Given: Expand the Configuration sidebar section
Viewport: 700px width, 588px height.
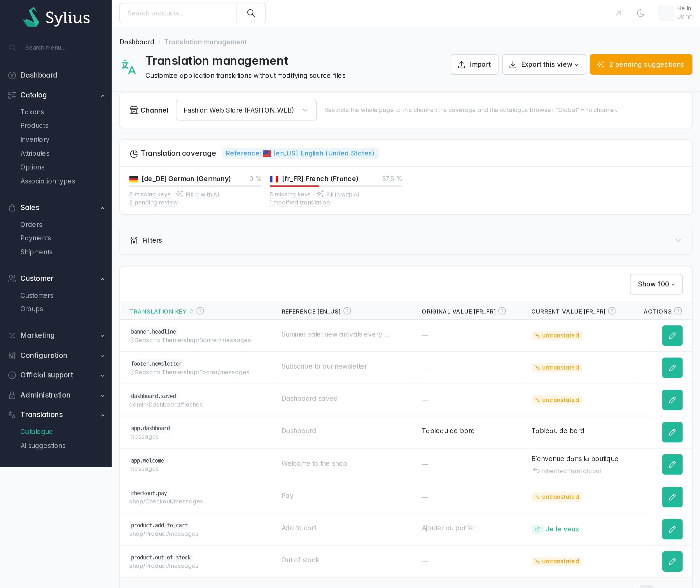Looking at the screenshot, I should pos(56,355).
